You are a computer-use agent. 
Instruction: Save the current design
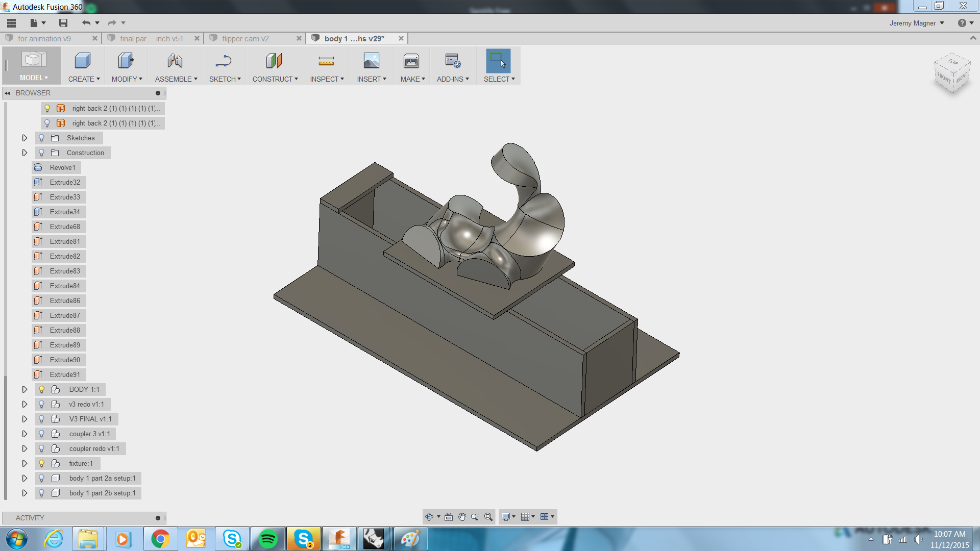point(63,23)
